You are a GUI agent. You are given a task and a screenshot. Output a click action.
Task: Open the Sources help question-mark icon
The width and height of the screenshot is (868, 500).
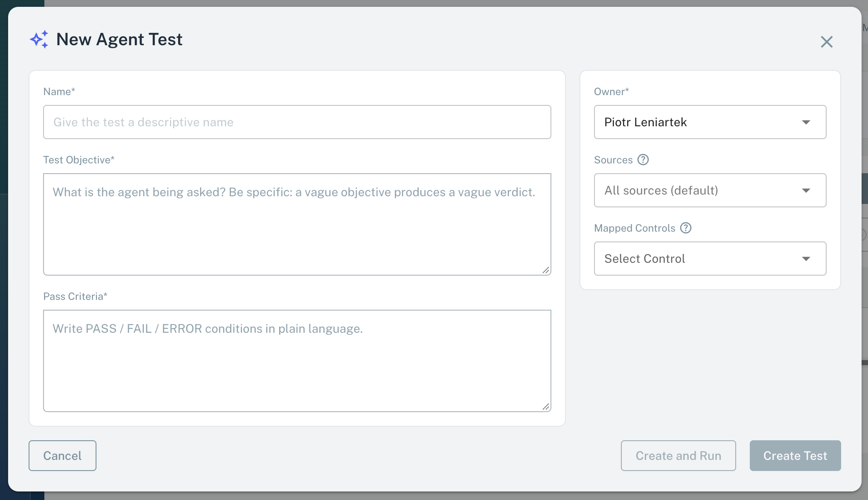[x=643, y=160]
